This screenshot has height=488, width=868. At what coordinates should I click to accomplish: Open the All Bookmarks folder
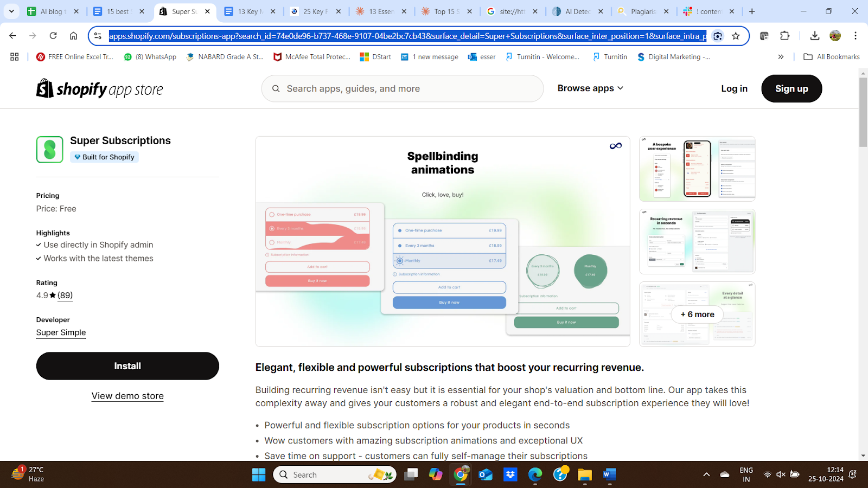coord(832,56)
